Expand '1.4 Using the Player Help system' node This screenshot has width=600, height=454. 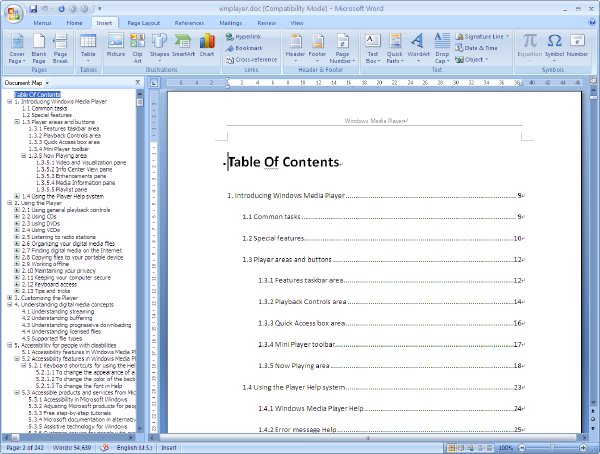[17, 196]
